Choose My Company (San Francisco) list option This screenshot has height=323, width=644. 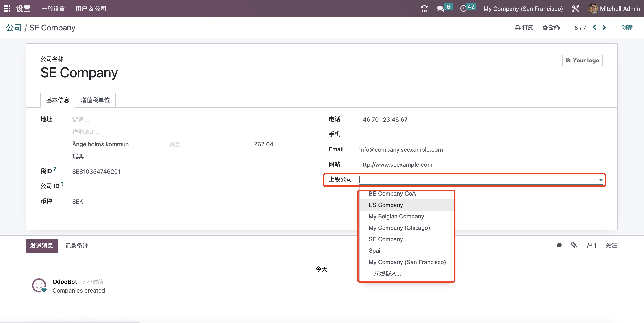click(407, 262)
